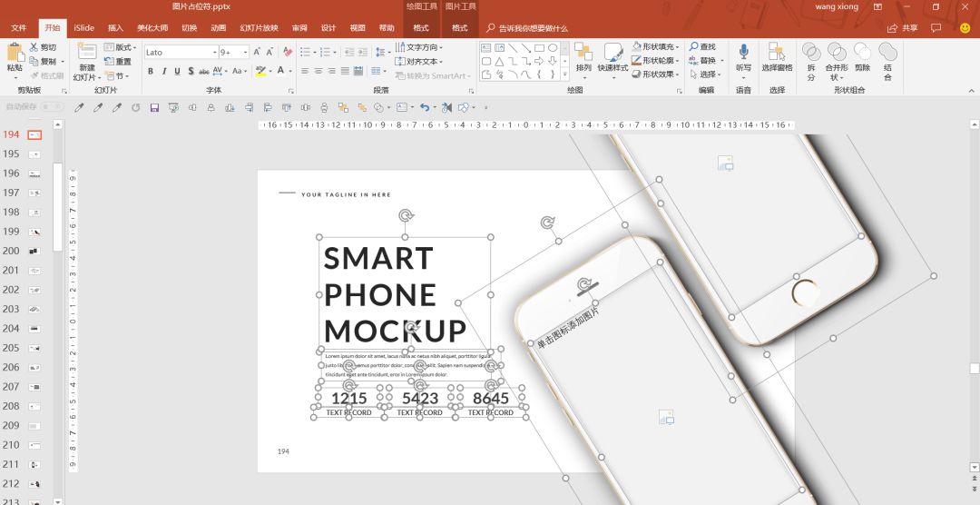The width and height of the screenshot is (980, 505).
Task: Open the Section (节) dropdown
Action: pos(117,75)
